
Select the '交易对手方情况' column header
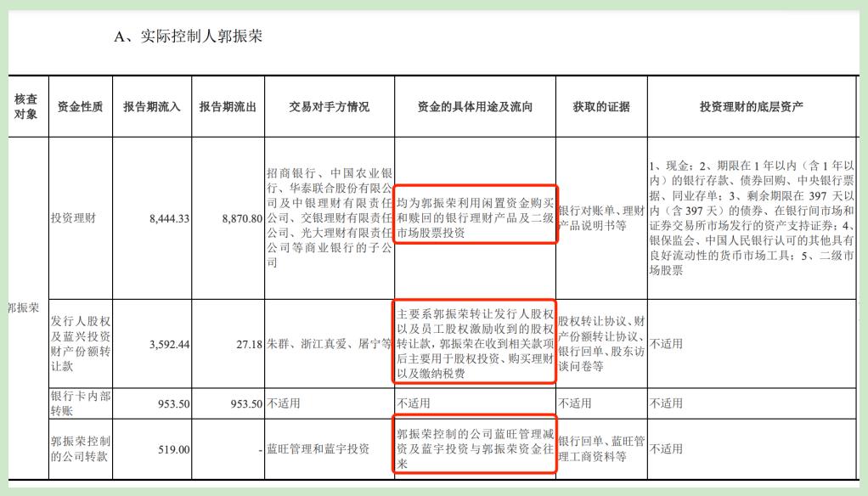pos(329,107)
